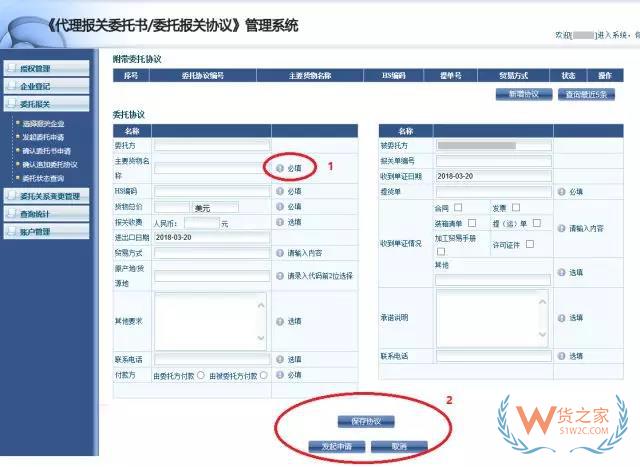Image resolution: width=640 pixels, height=467 pixels.
Task: Click the info icon beside 其他要求 textarea
Action: 280,322
